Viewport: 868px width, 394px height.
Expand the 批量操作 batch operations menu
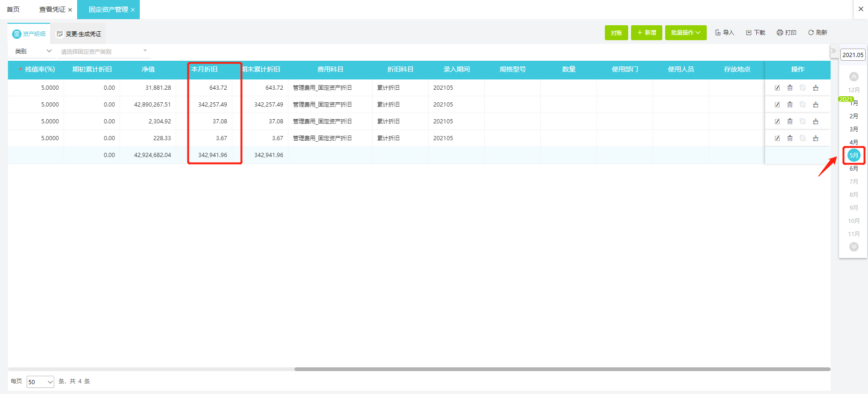(x=686, y=33)
